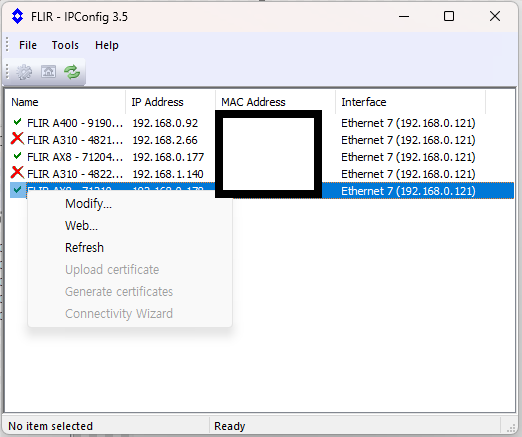Click Interface cell in highlighted row

point(408,191)
